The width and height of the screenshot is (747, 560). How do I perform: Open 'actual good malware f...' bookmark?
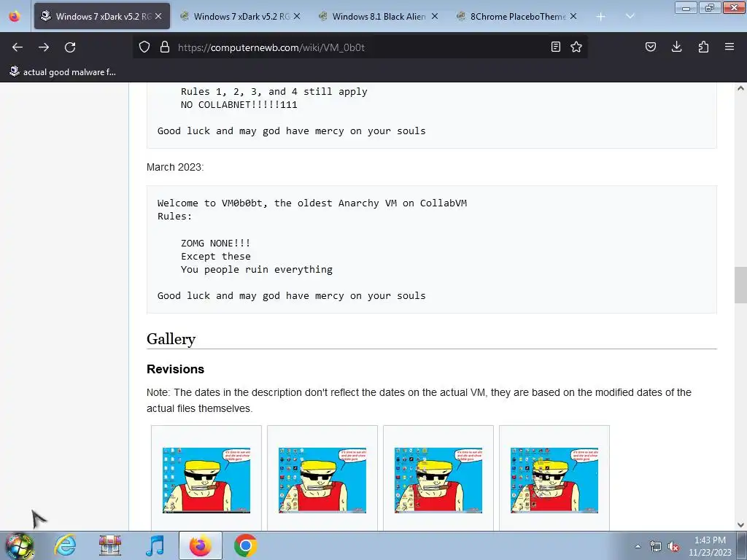(63, 72)
